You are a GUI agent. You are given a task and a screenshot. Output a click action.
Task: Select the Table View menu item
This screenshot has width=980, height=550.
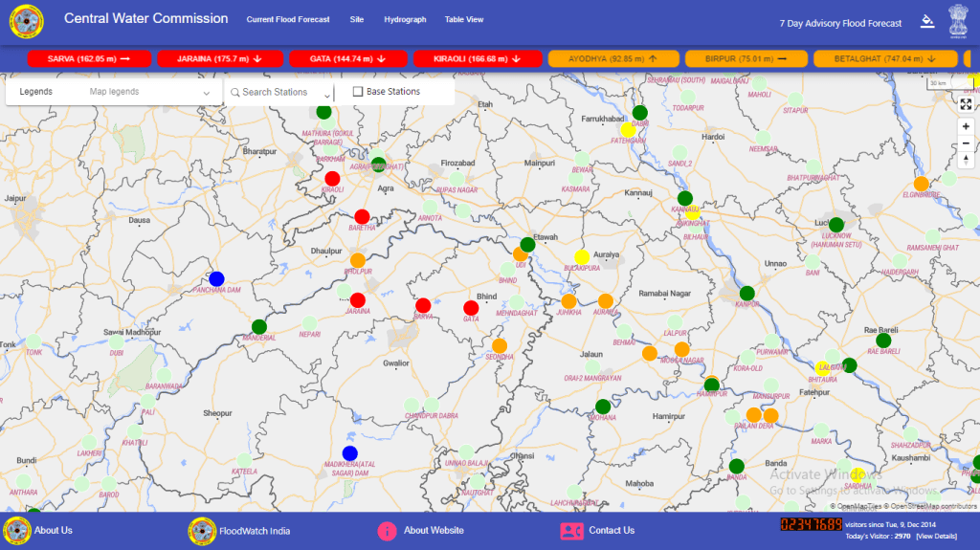pyautogui.click(x=464, y=20)
